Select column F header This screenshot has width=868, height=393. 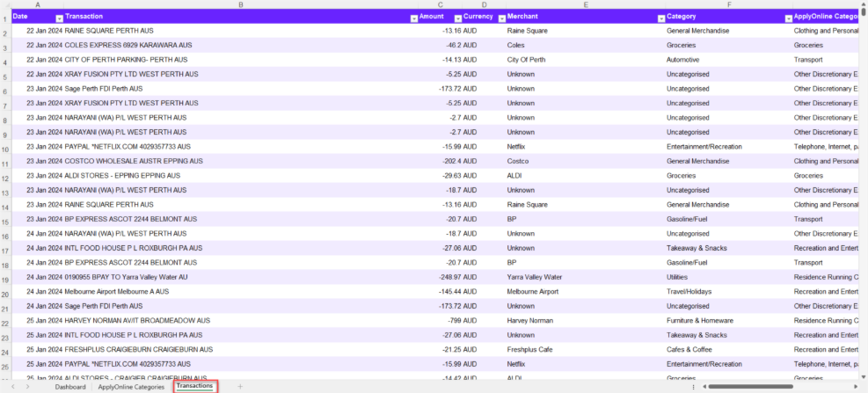click(x=729, y=4)
